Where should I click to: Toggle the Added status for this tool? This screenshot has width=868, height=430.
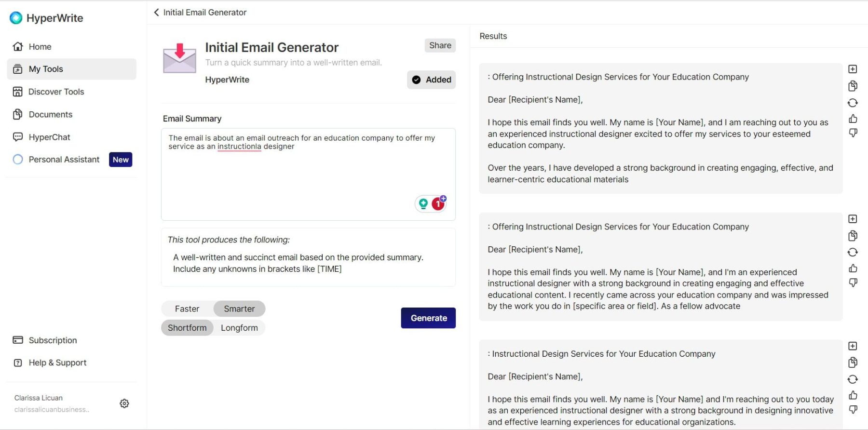[x=431, y=80]
